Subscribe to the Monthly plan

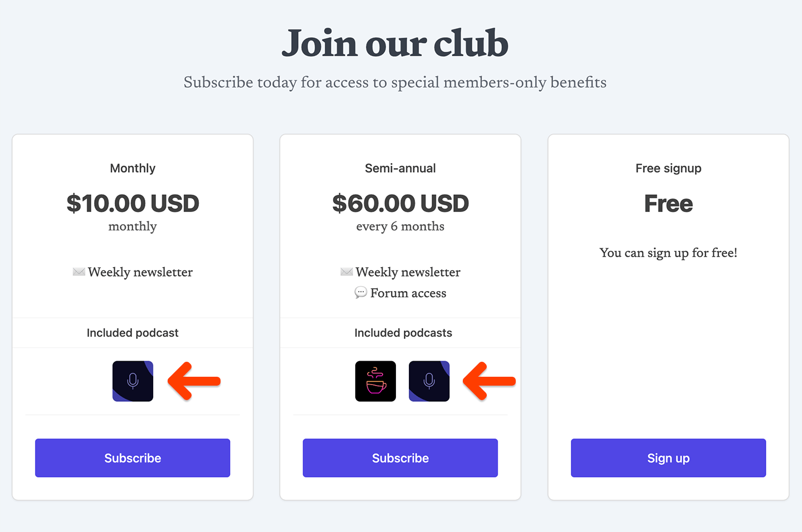133,458
